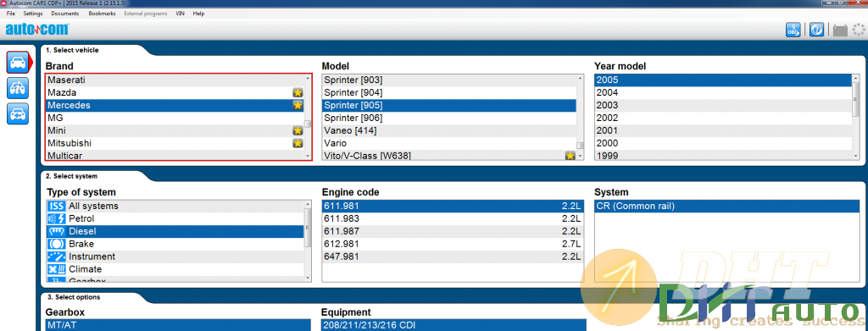Click Type of system scroll down arrow
Viewport: 868px width, 331px height.
click(x=308, y=278)
